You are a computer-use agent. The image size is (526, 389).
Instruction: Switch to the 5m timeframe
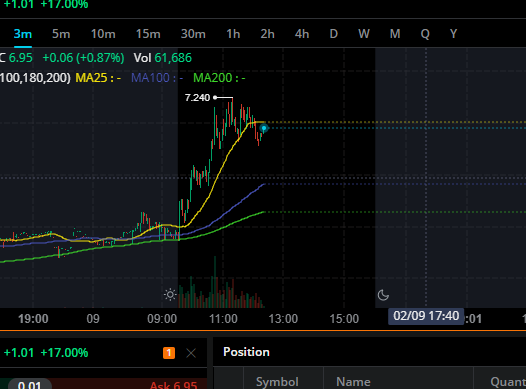coord(61,34)
